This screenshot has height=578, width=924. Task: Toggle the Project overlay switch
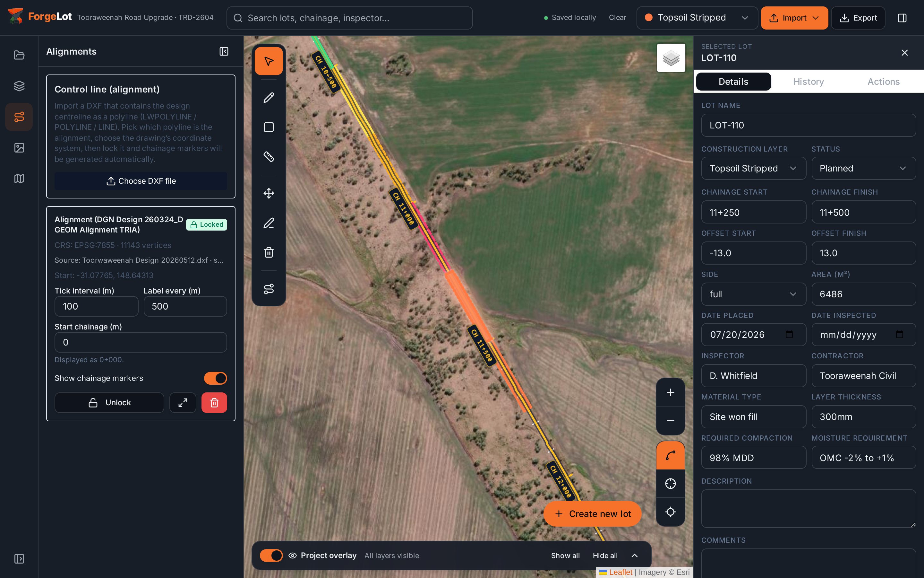(x=271, y=555)
